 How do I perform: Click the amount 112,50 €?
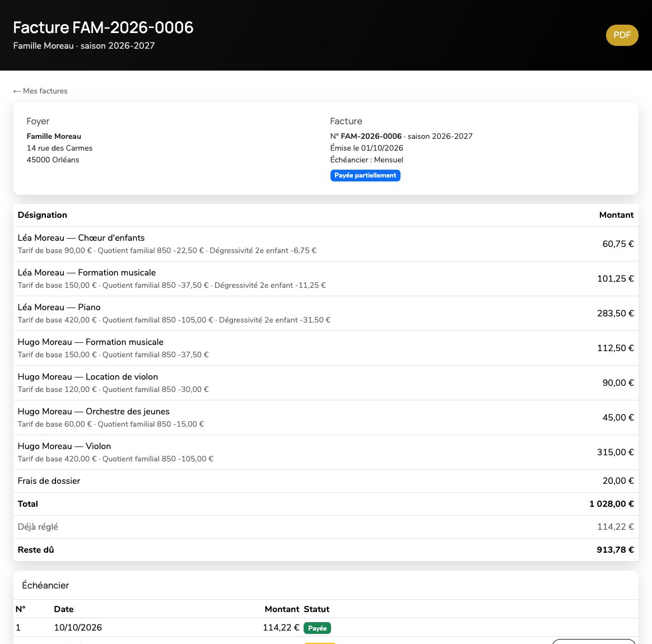click(x=616, y=348)
